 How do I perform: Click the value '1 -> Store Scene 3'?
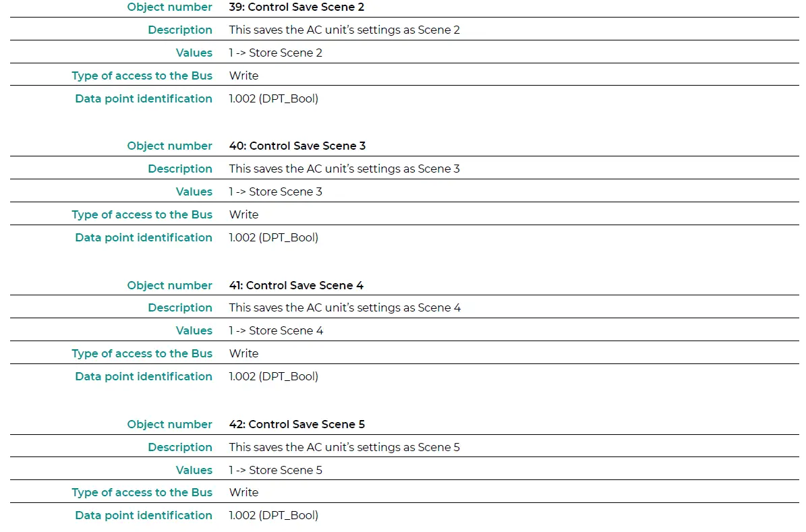tap(275, 191)
